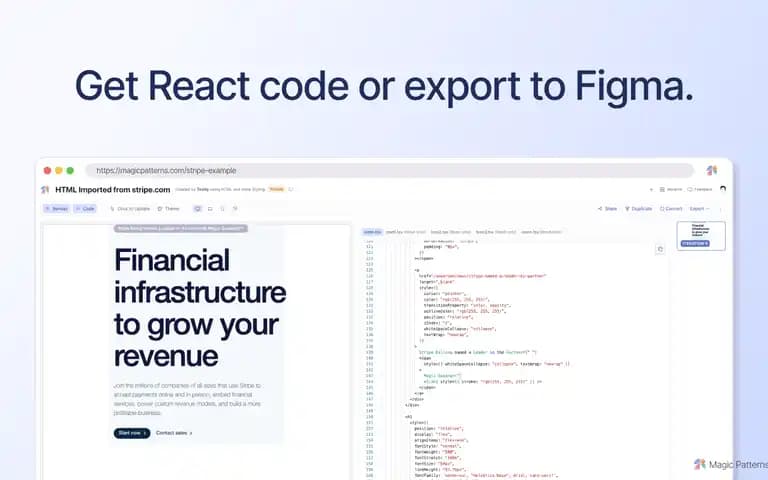Click the Private badge next to the title
This screenshot has width=768, height=480.
277,189
